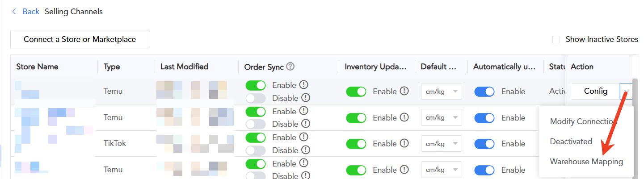Click the back arrow chevron icon
Viewport: 644px width, 179px height.
pos(15,12)
